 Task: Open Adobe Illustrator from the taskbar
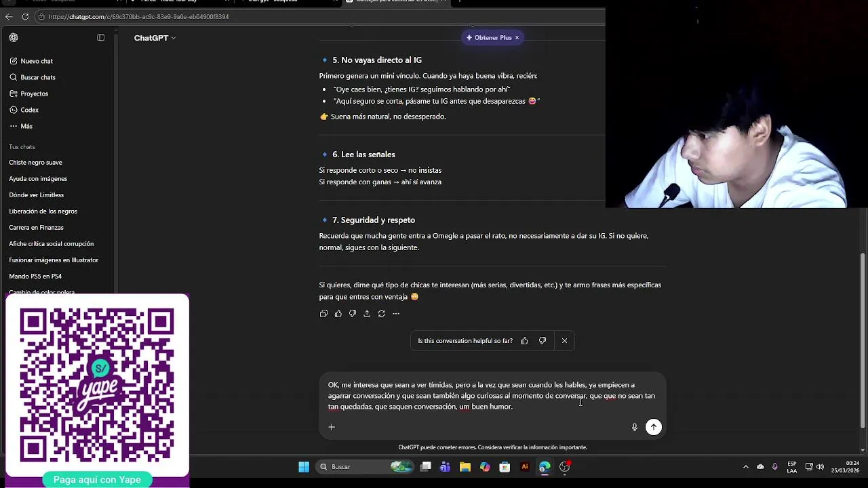point(524,467)
